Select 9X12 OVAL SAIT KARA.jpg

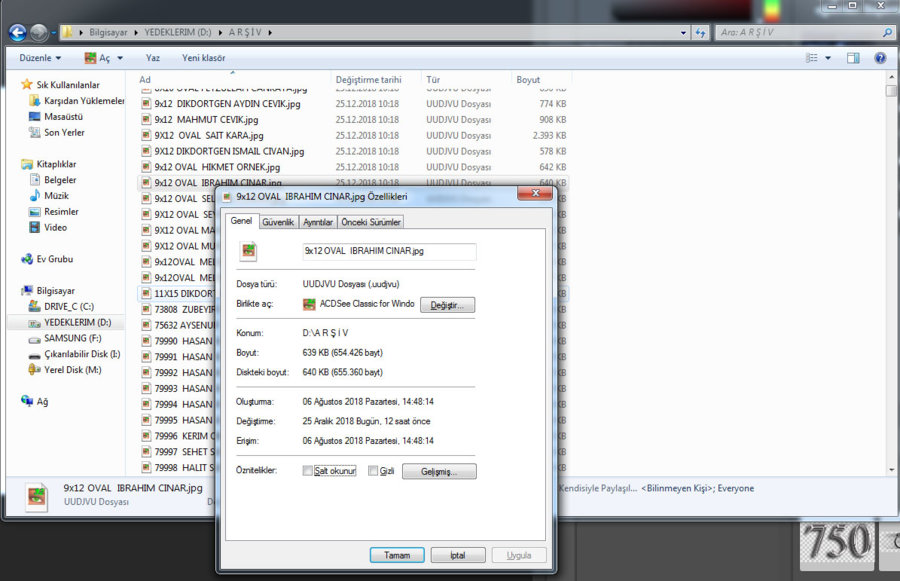point(354,135)
